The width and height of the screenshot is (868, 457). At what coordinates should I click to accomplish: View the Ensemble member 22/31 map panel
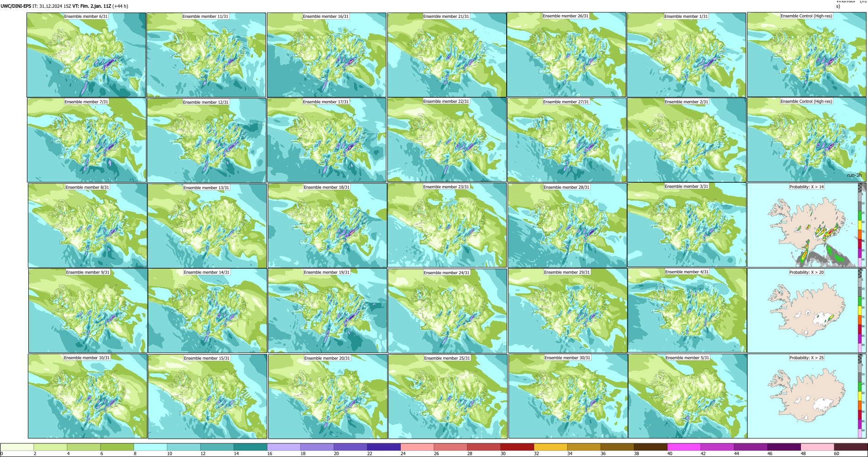(447, 140)
